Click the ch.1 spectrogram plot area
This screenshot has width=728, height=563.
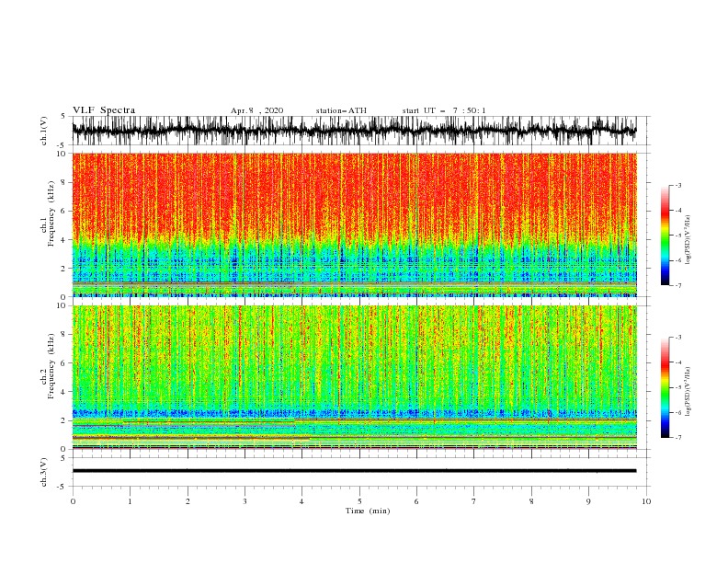point(354,224)
